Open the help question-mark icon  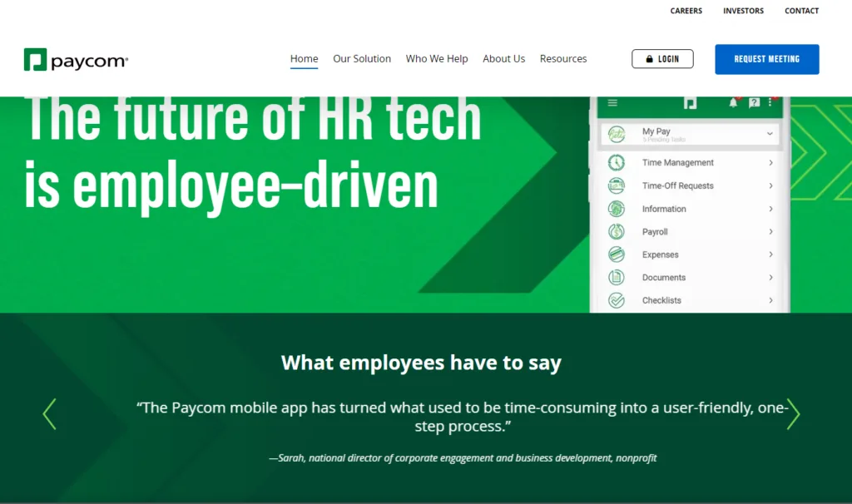753,102
